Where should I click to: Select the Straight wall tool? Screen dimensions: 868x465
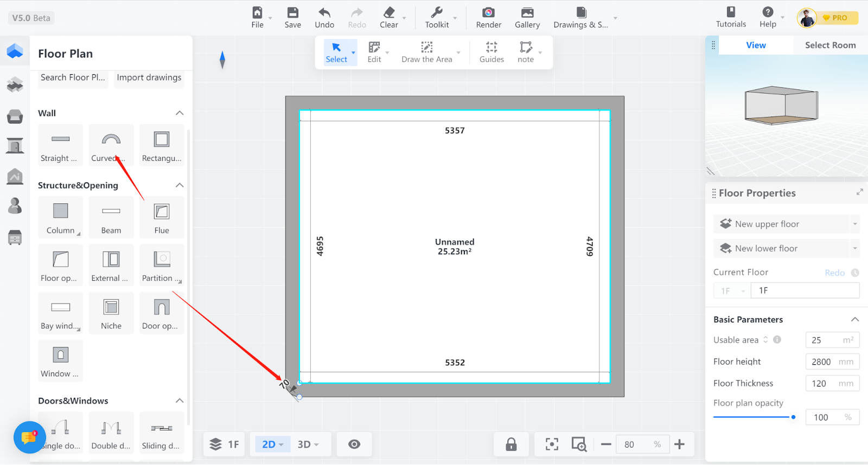tap(60, 145)
